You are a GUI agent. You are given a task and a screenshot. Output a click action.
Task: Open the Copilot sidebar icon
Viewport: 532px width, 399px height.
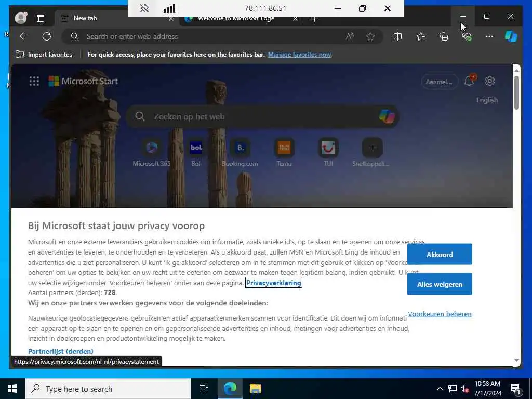pos(511,36)
